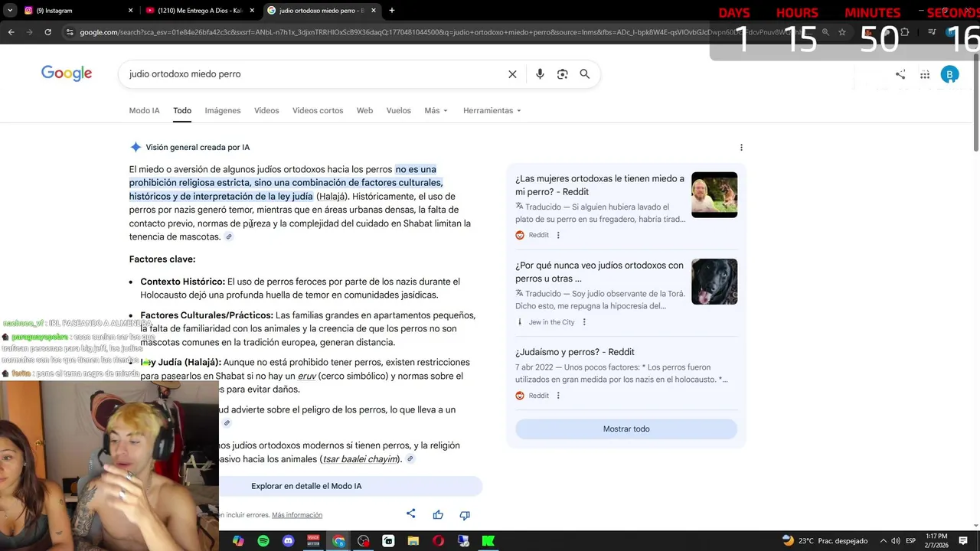
Task: Switch the 'ESP' keyboard language indicator
Action: (910, 541)
